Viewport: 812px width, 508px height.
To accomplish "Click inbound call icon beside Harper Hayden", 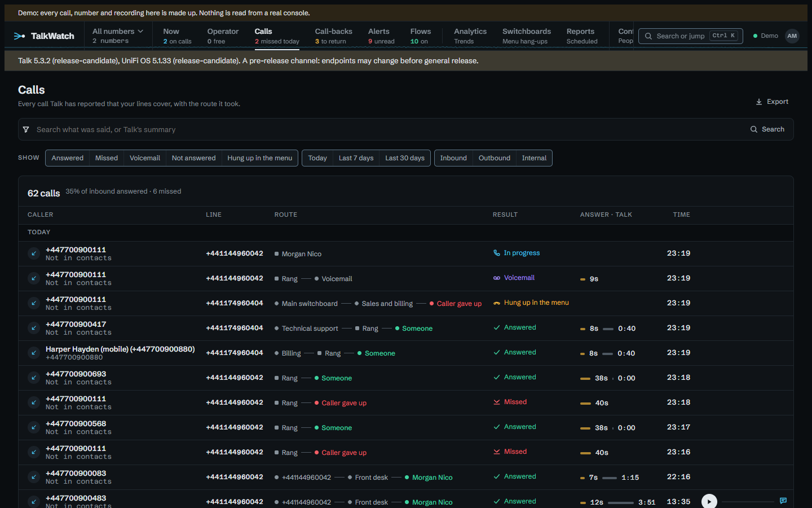I will pyautogui.click(x=34, y=353).
